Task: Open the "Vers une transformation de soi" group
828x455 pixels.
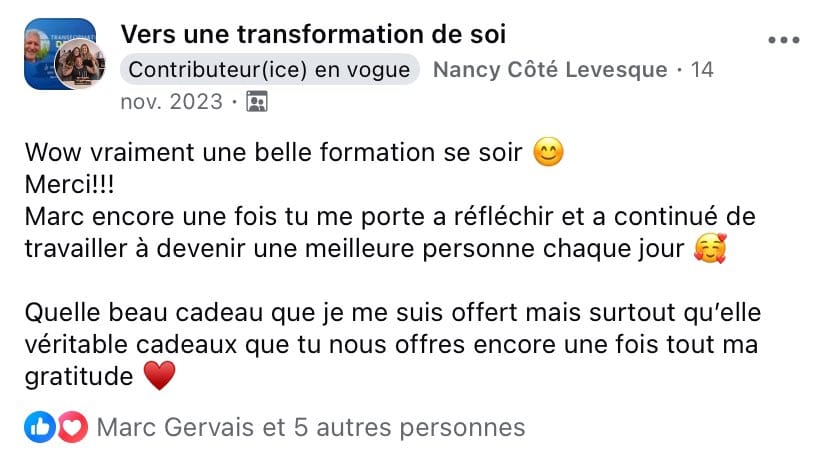Action: click(313, 34)
